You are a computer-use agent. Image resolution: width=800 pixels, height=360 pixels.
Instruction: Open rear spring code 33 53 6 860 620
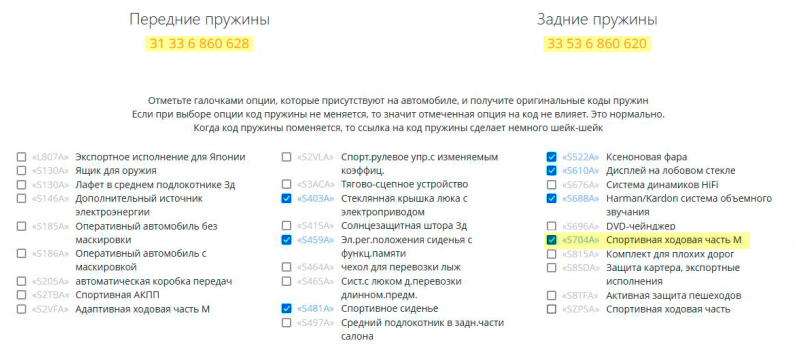[596, 44]
